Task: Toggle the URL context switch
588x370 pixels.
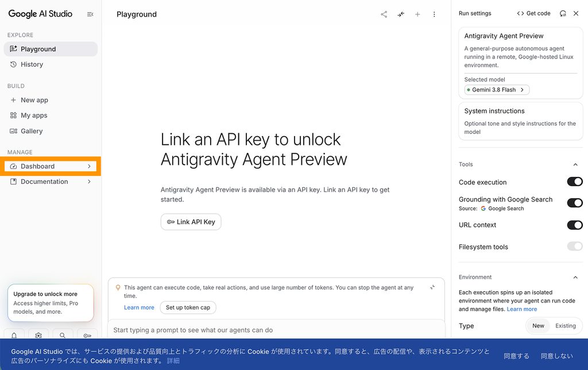Action: click(574, 225)
